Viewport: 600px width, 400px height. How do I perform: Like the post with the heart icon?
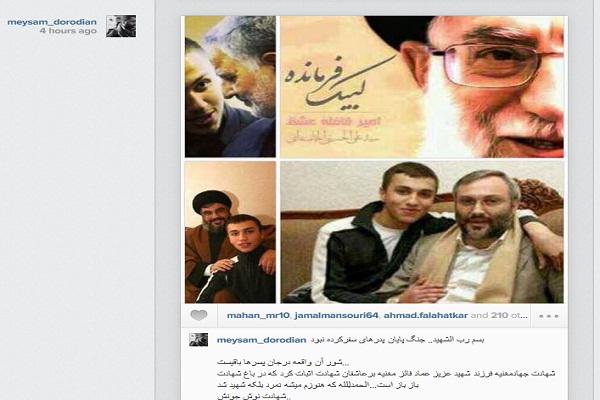coord(199,315)
